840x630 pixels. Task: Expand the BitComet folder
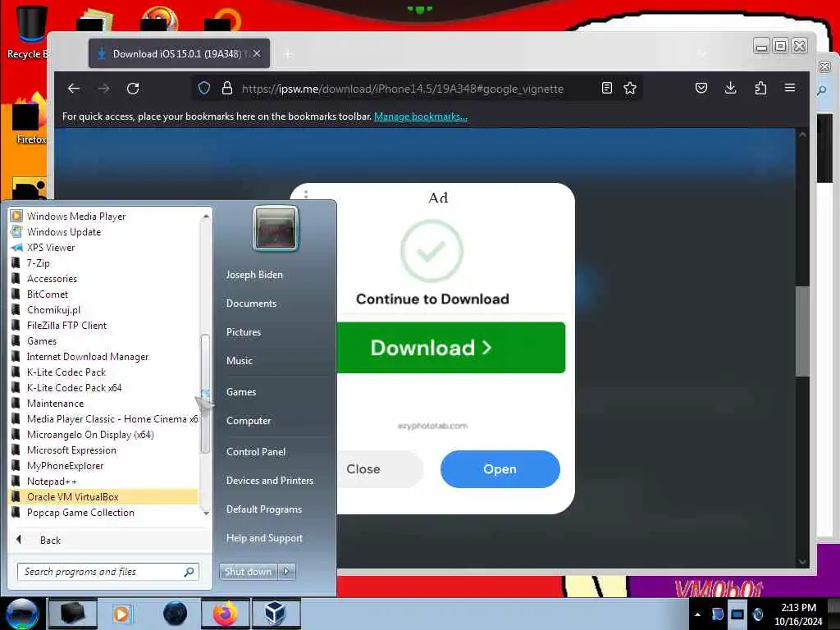tap(48, 294)
